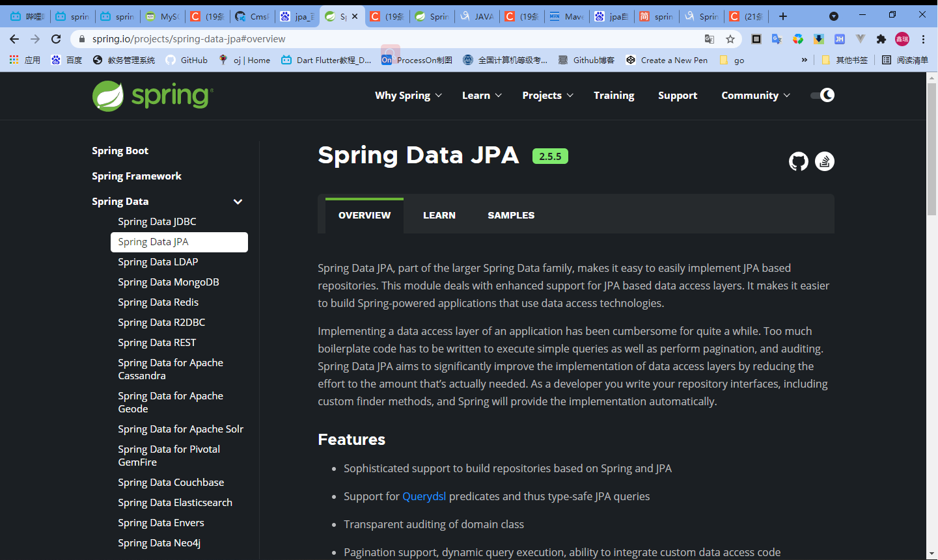Open the JH extension icon
This screenshot has width=938, height=560.
pyautogui.click(x=839, y=39)
